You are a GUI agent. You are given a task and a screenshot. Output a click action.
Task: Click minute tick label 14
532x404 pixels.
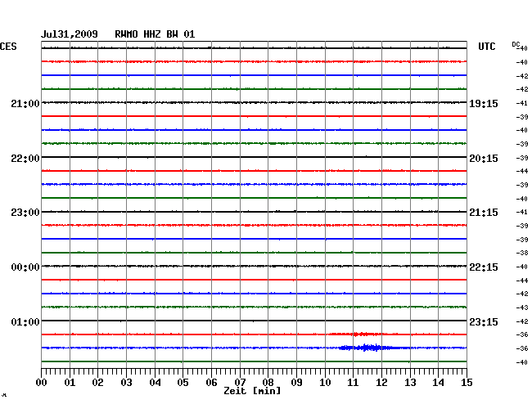tap(438, 383)
